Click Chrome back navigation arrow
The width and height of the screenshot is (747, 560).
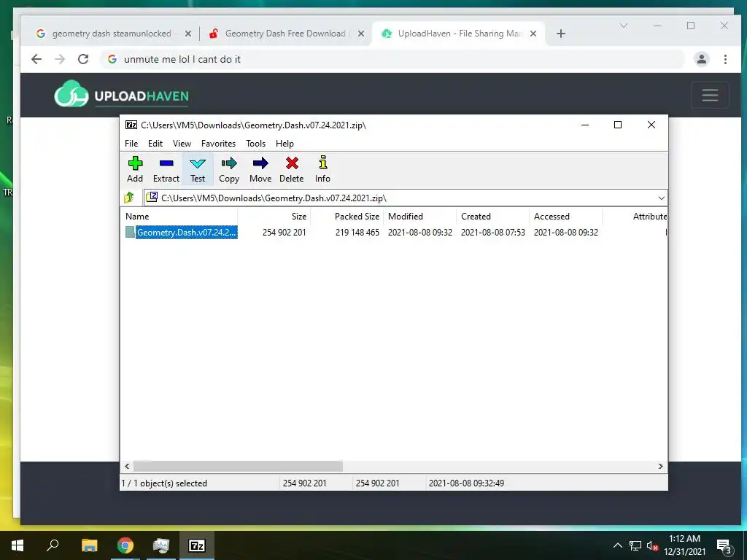(36, 59)
